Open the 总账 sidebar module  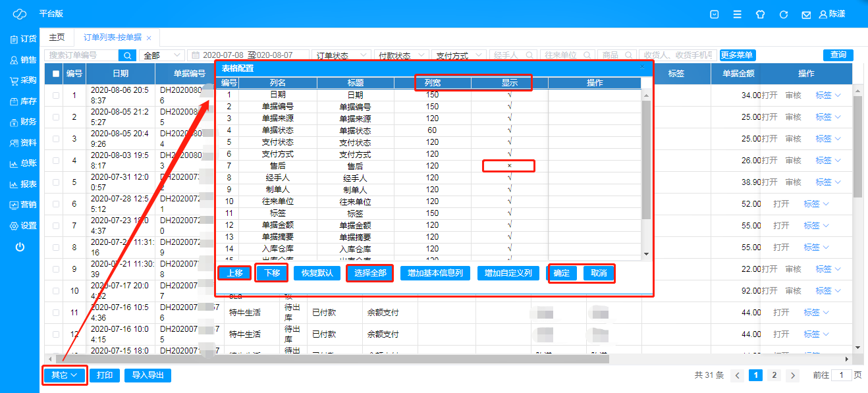coord(23,163)
